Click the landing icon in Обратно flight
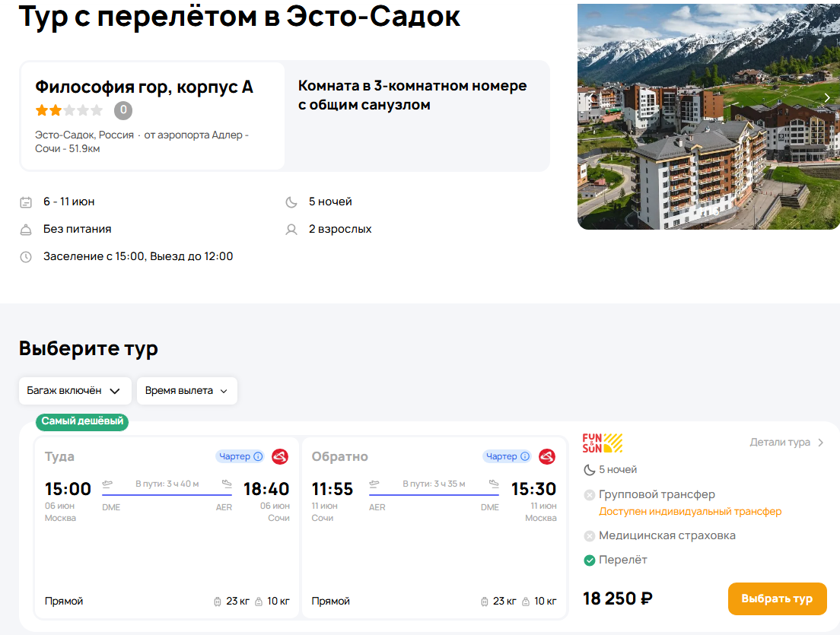Screen dimensions: 840x635 tap(494, 484)
